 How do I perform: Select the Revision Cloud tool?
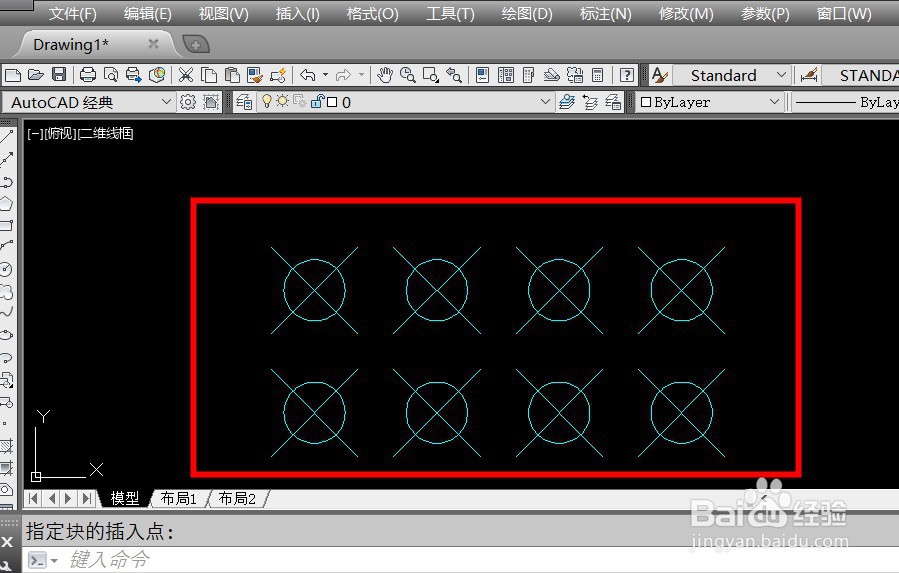click(6, 292)
